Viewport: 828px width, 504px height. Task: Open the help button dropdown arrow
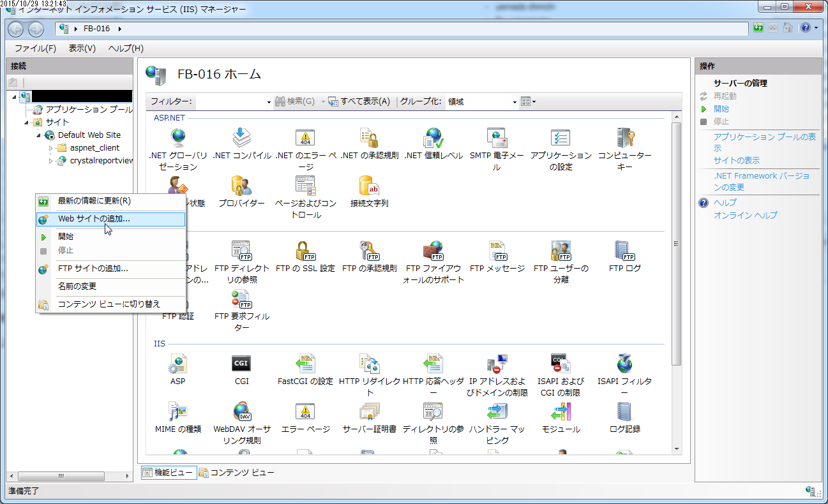(816, 28)
